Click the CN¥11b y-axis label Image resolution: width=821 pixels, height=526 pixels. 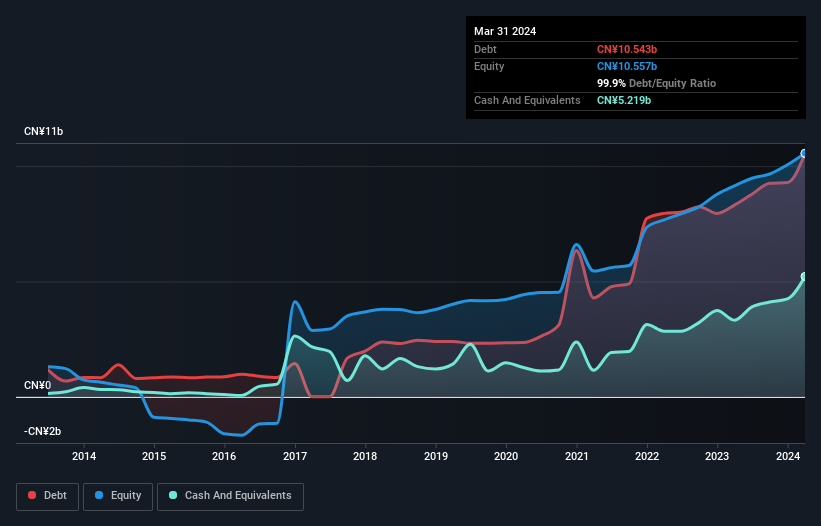[x=43, y=131]
